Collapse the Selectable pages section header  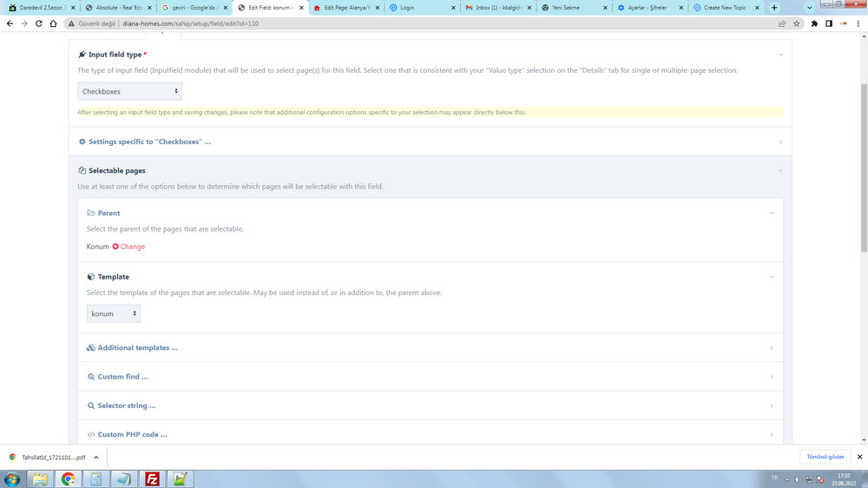116,171
